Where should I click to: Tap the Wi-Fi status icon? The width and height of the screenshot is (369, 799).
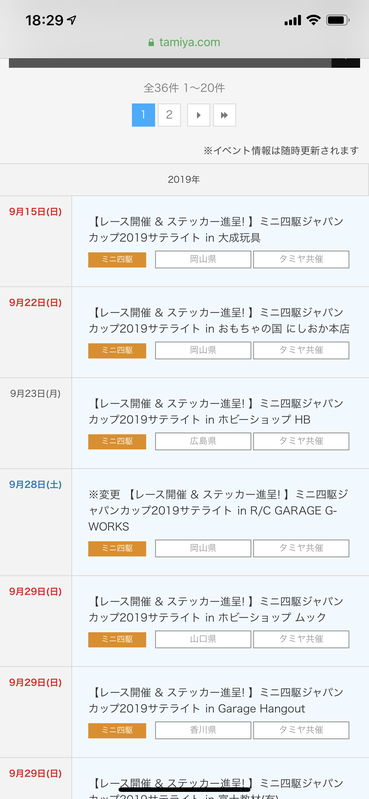(x=313, y=20)
